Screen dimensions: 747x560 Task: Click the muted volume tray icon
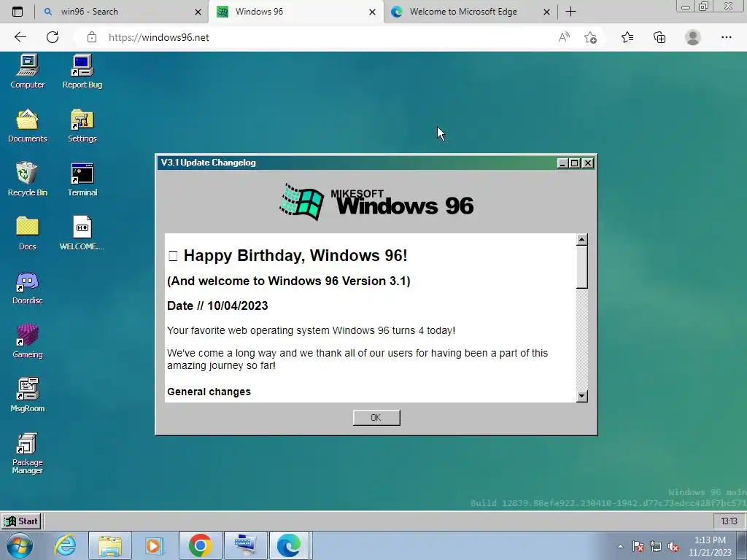pyautogui.click(x=673, y=546)
